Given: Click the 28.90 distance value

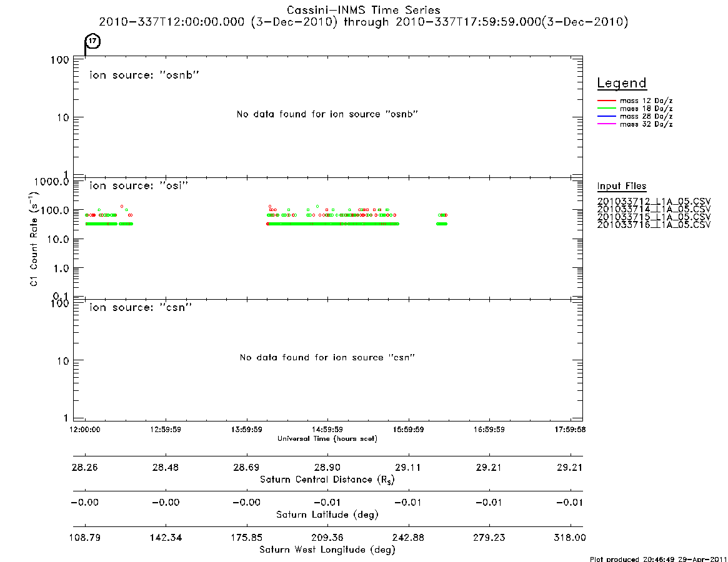Looking at the screenshot, I should tap(327, 467).
